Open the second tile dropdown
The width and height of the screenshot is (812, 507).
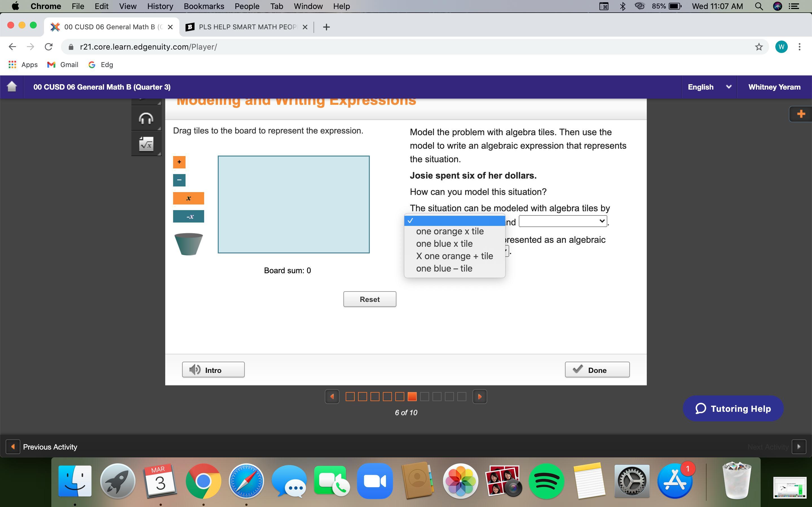(x=562, y=221)
